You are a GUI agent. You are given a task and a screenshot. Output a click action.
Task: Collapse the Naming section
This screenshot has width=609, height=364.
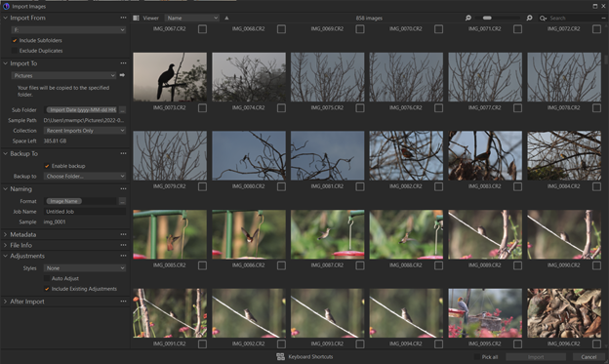5,188
